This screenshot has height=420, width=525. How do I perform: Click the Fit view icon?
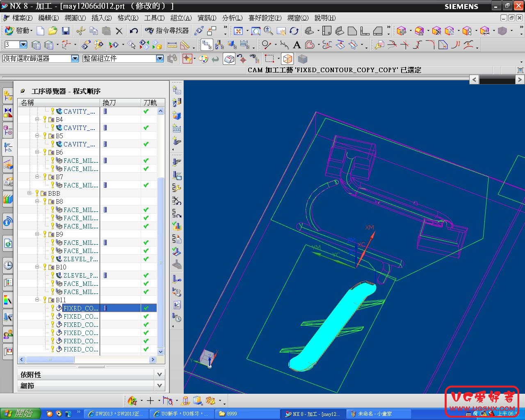point(238,31)
